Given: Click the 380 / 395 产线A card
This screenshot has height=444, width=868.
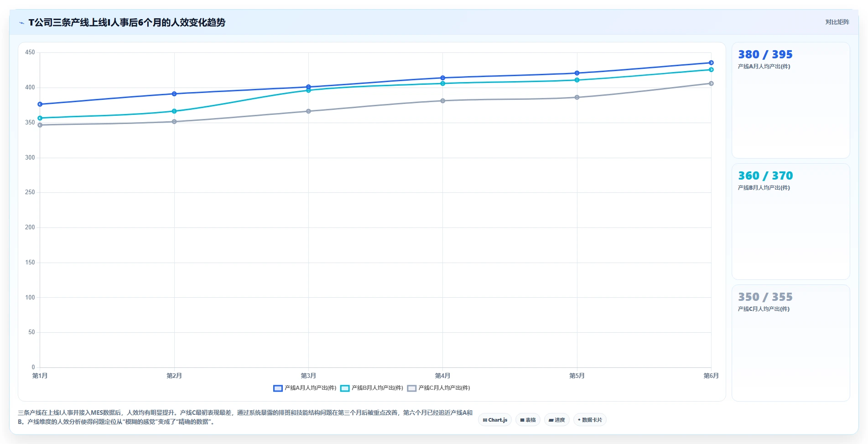Looking at the screenshot, I should tap(790, 100).
